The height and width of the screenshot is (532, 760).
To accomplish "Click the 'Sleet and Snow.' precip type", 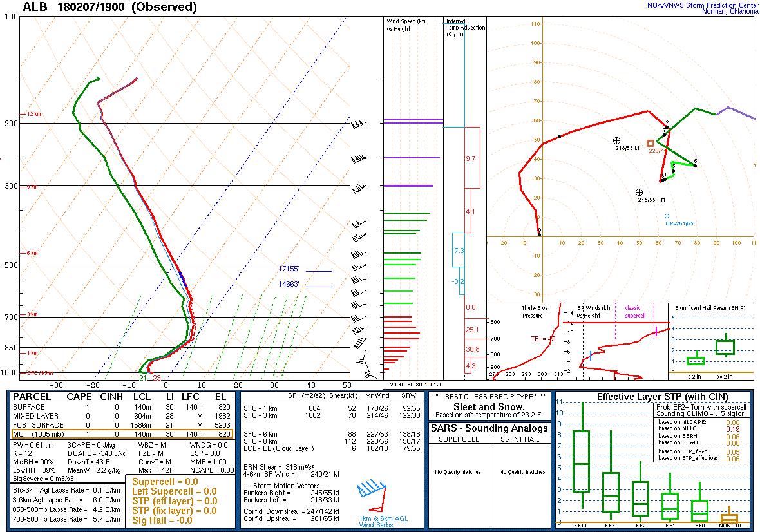I will pos(489,406).
